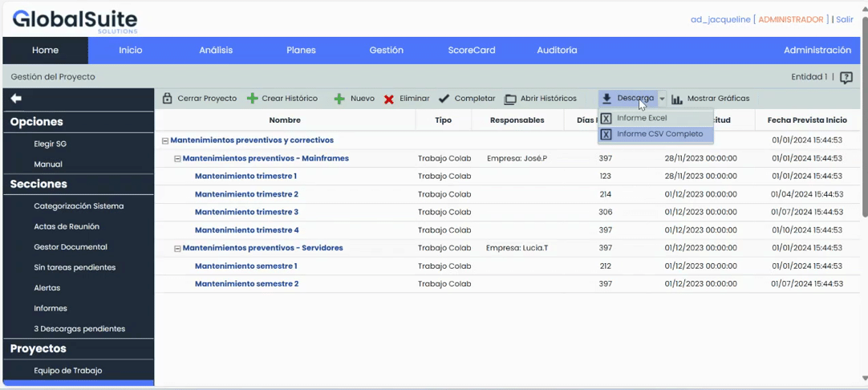
Task: Choose Informe CSV Completo option
Action: (659, 134)
